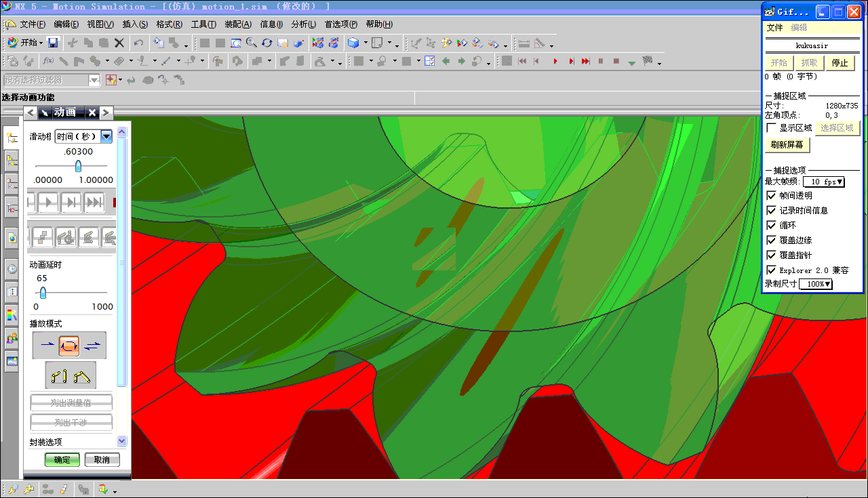Screen dimensions: 868x498
Task: Open the 开始 start dropdown
Action: coord(24,43)
